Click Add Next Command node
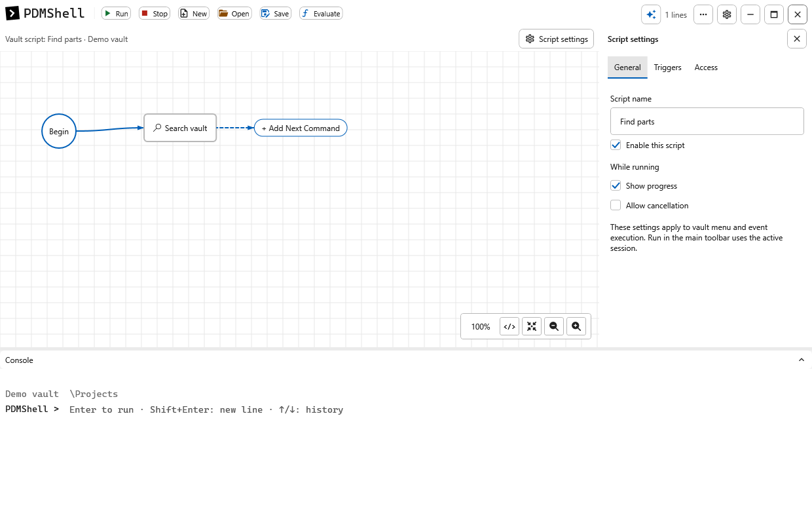Image resolution: width=812 pixels, height=511 pixels. click(x=301, y=128)
